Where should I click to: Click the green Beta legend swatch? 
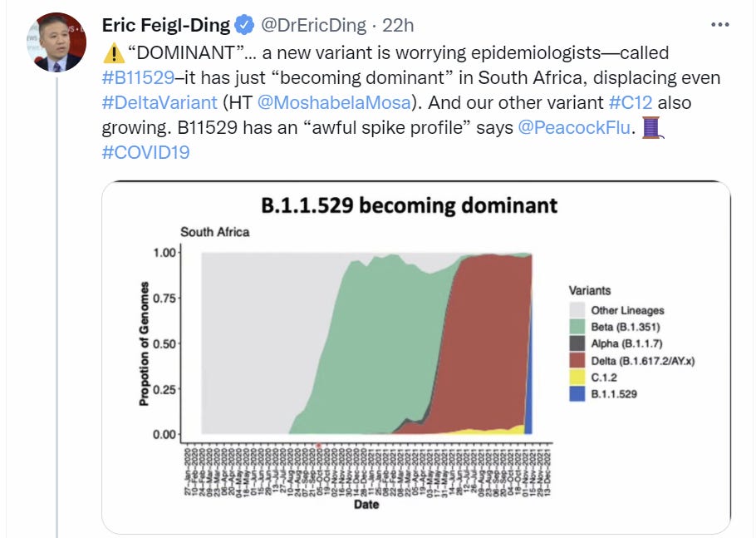(577, 328)
